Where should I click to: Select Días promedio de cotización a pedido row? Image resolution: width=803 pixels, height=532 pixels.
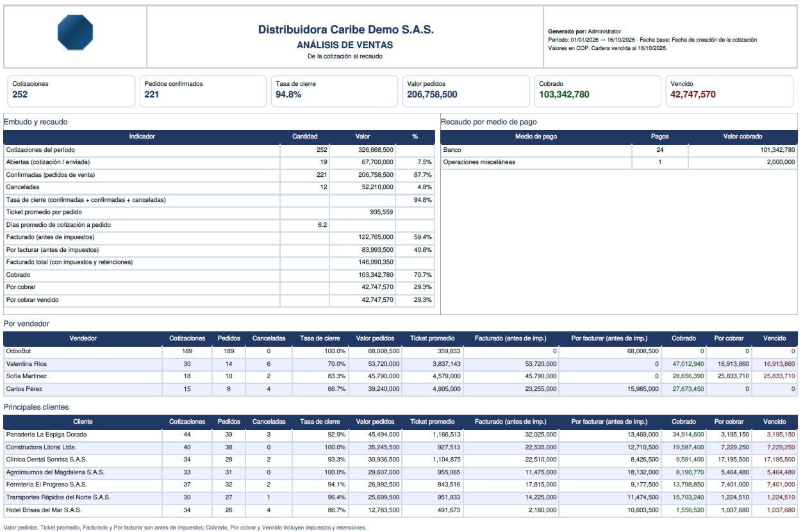[x=219, y=225]
